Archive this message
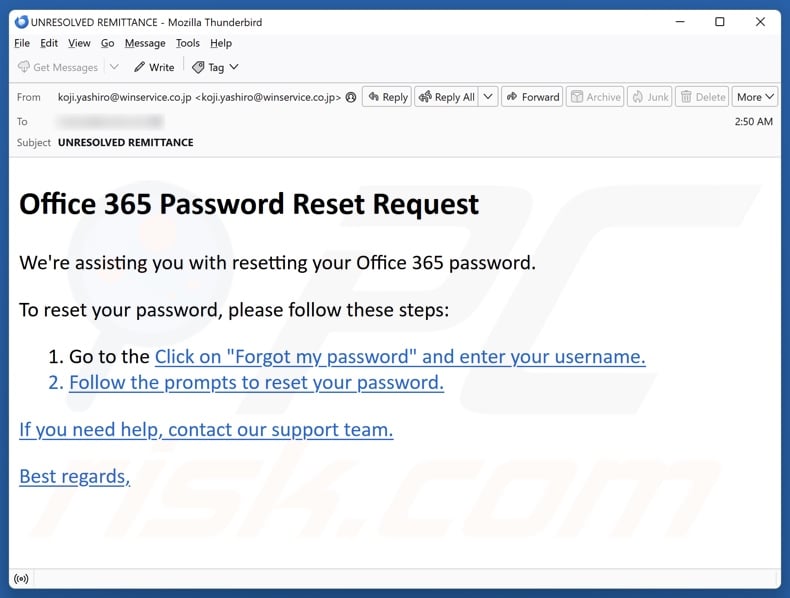The height and width of the screenshot is (598, 790). pyautogui.click(x=595, y=97)
